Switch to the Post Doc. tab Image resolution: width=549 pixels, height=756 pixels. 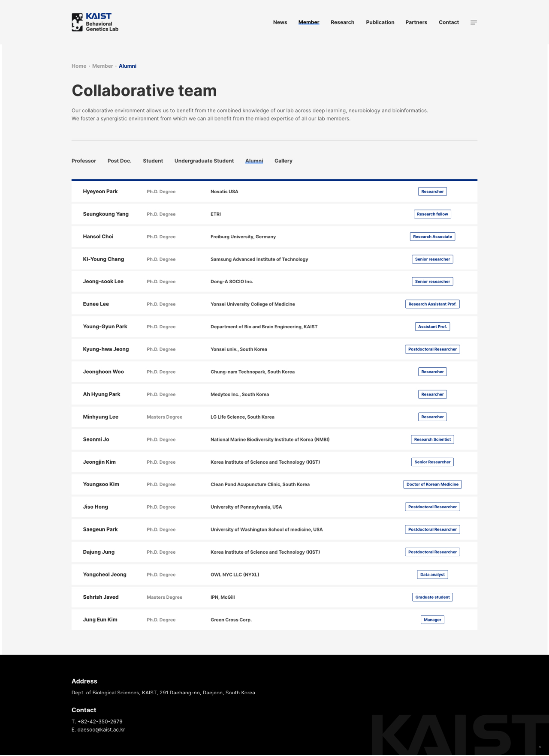(x=119, y=161)
